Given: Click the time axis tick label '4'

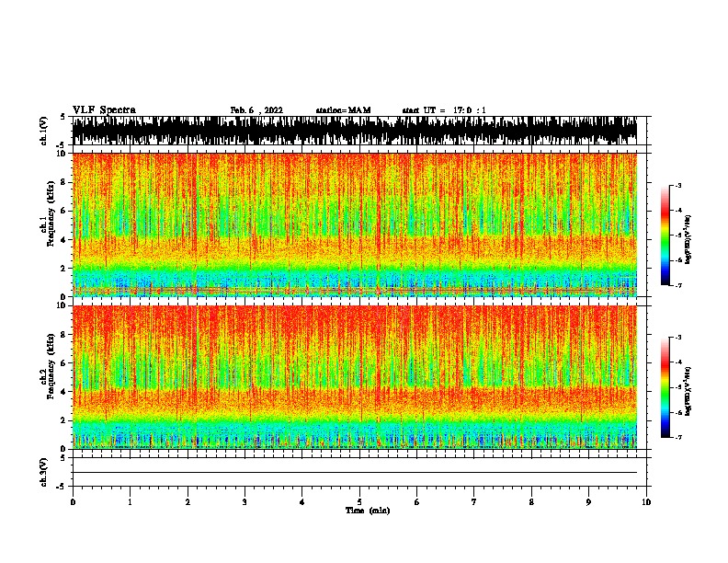Looking at the screenshot, I should pyautogui.click(x=302, y=502).
